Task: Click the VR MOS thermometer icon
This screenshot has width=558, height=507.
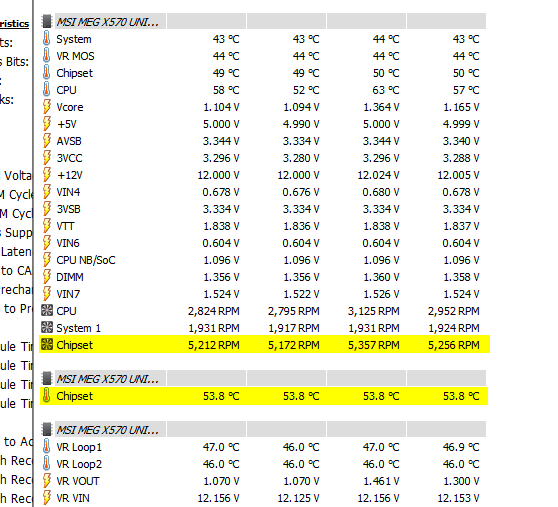Action: tap(47, 56)
